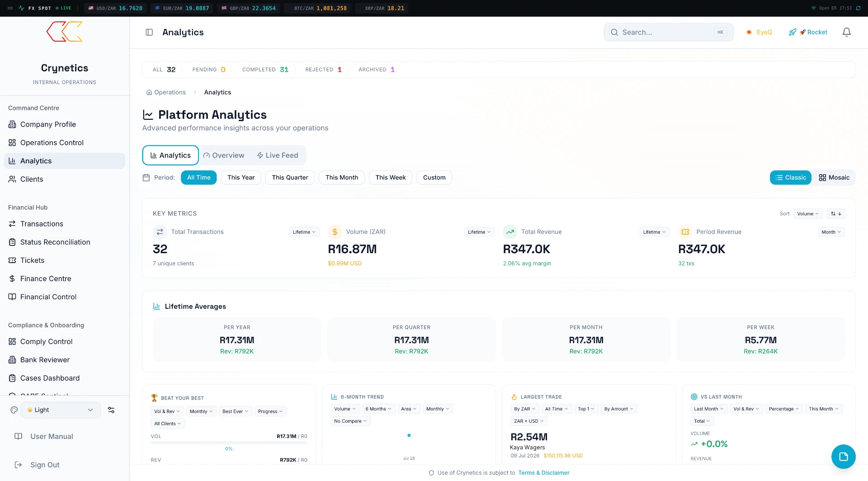Click the Beat Your Best trophy icon
The width and height of the screenshot is (868, 481).
tap(154, 398)
